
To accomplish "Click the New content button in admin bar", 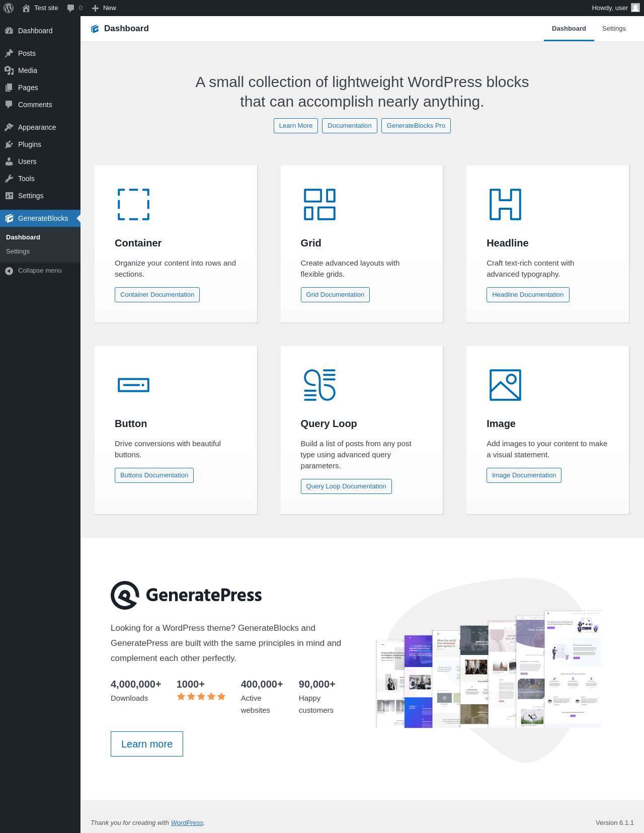I will [104, 8].
